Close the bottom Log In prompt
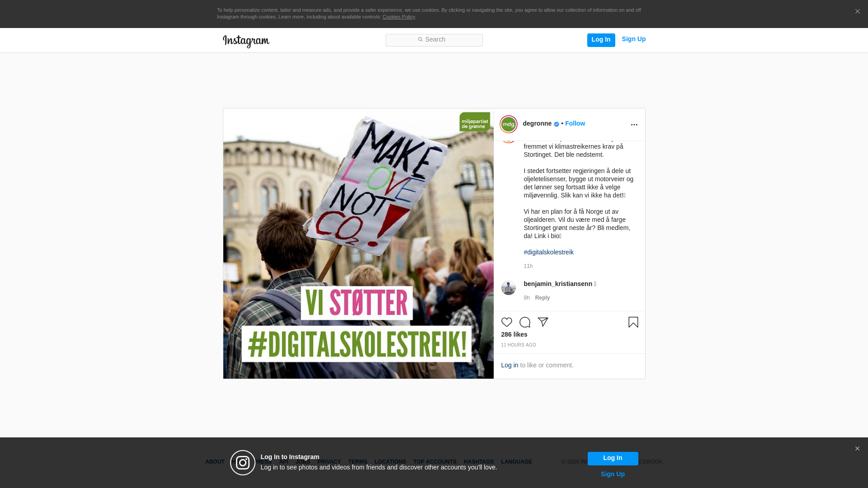868x488 pixels. click(x=857, y=449)
